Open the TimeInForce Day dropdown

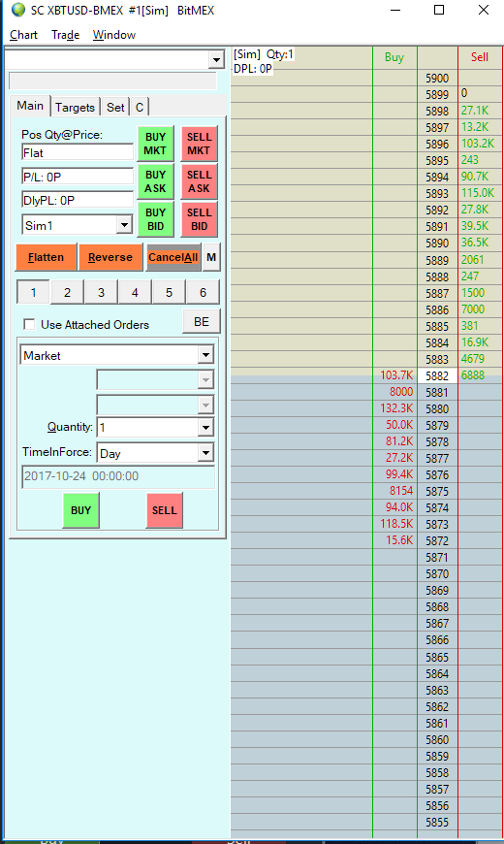205,453
